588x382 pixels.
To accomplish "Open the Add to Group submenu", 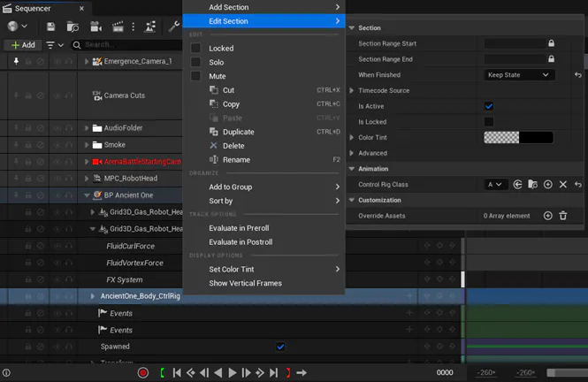I will (x=263, y=187).
